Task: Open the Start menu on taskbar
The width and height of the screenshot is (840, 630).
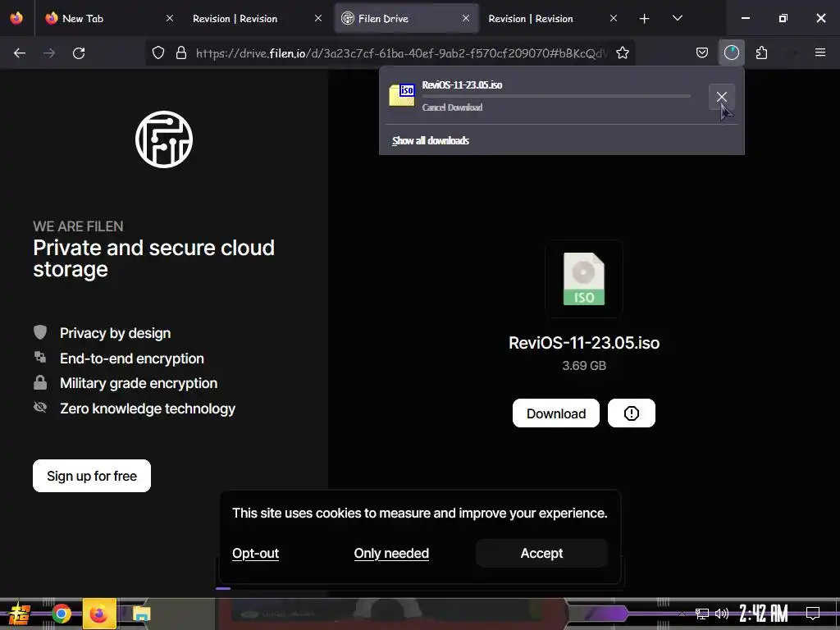Action: [20, 614]
